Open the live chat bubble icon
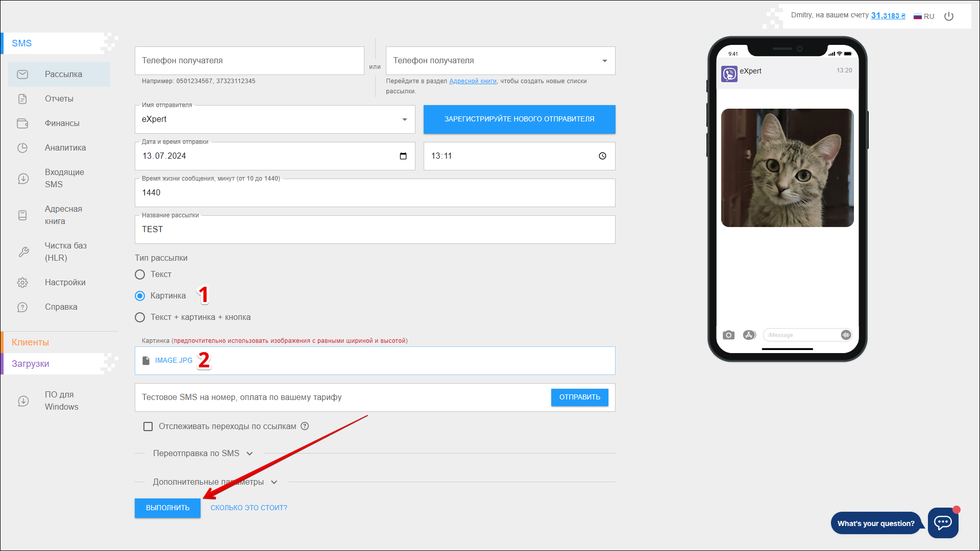This screenshot has height=551, width=980. point(942,522)
